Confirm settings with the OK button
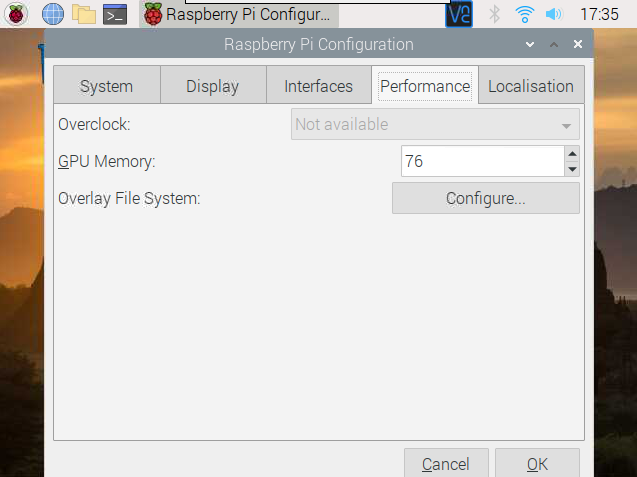Viewport: 637px width, 477px height. click(x=537, y=463)
